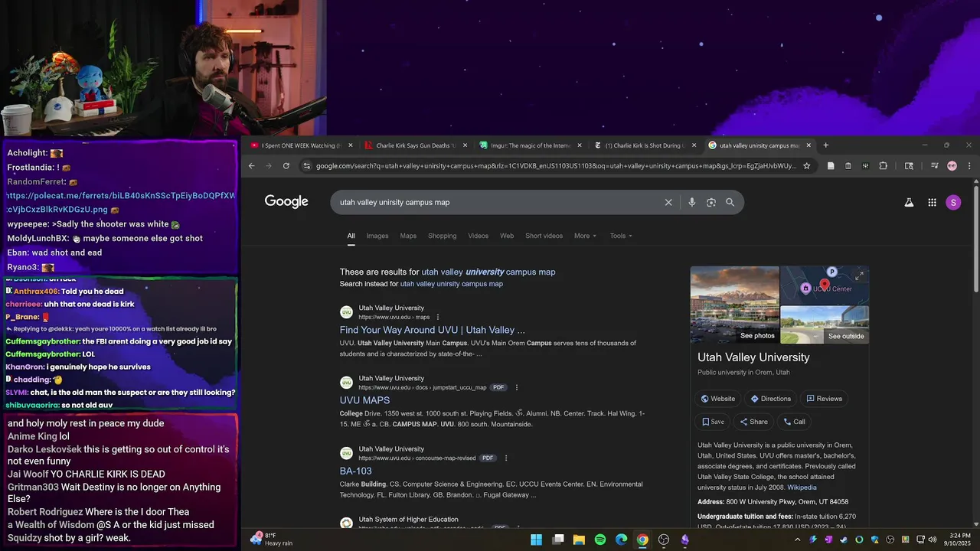The width and height of the screenshot is (980, 551).
Task: Switch to Videos results tab
Action: coord(479,236)
